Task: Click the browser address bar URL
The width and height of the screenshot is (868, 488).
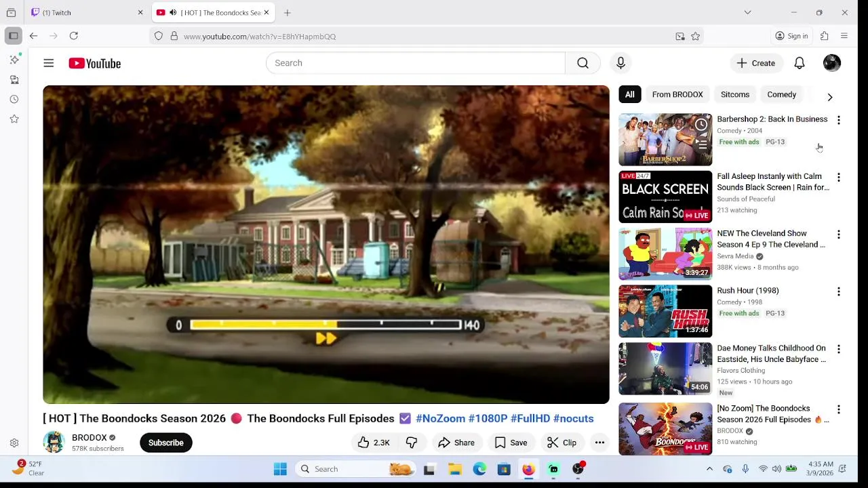Action: pyautogui.click(x=260, y=37)
